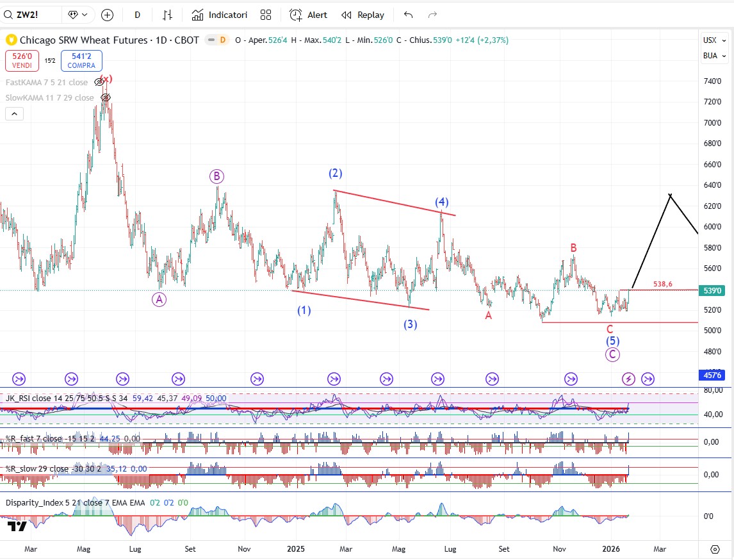This screenshot has width=734, height=560.
Task: Show the hidden SlowKAMA indicator
Action: point(106,97)
